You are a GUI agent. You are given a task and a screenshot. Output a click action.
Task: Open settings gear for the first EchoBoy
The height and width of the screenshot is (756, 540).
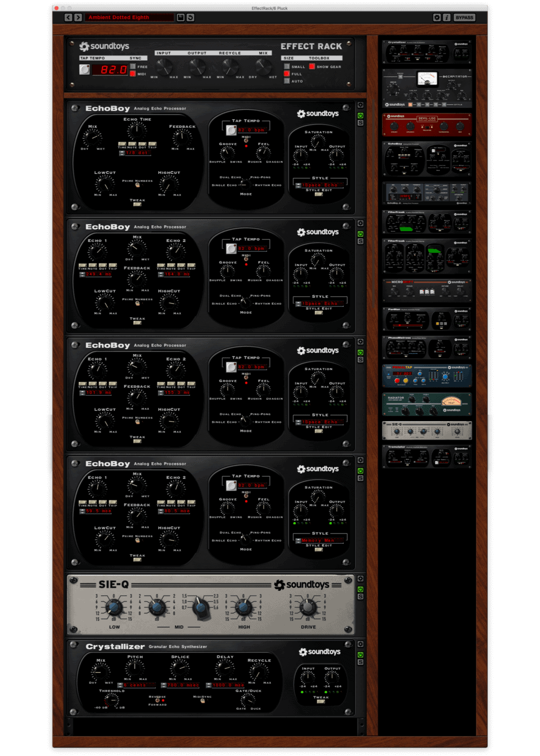(360, 105)
